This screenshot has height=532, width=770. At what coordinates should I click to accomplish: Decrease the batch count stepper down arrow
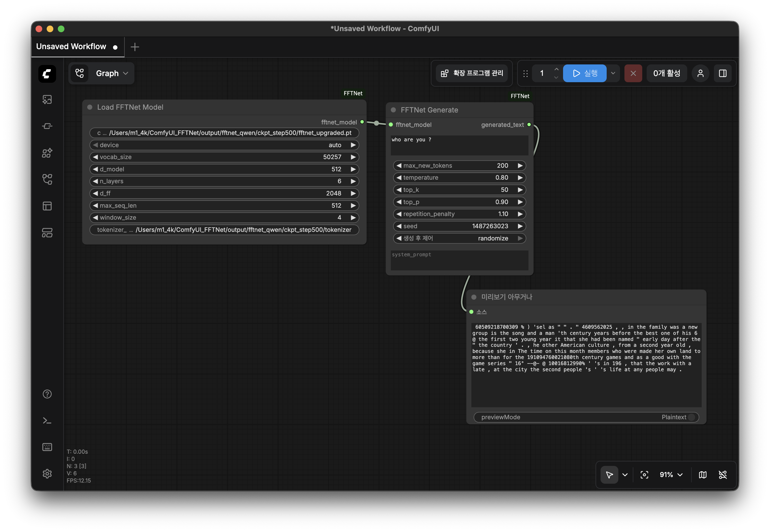click(x=556, y=77)
